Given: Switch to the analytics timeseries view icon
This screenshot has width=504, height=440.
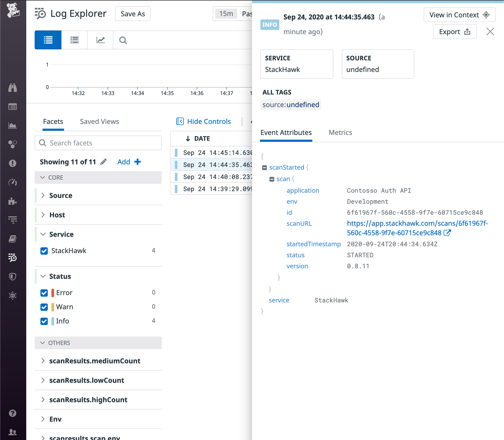Looking at the screenshot, I should pos(100,40).
